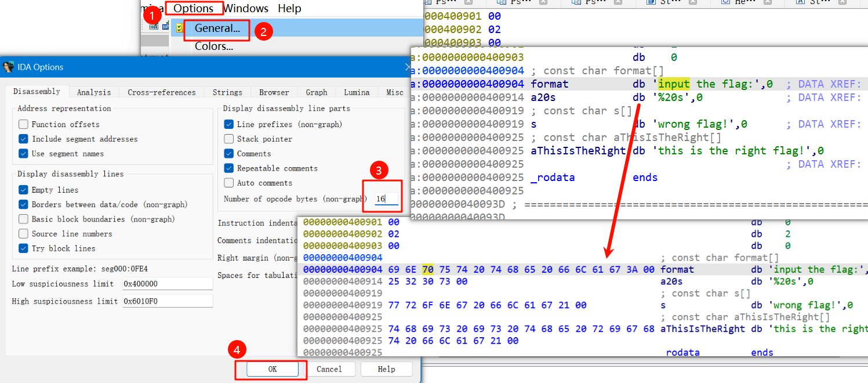868x383 pixels.
Task: Toggle Use segment names checkbox
Action: [23, 153]
